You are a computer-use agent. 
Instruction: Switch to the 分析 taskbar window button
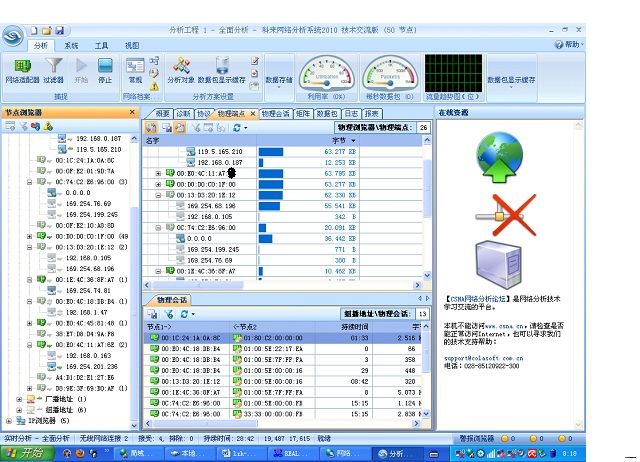395,453
